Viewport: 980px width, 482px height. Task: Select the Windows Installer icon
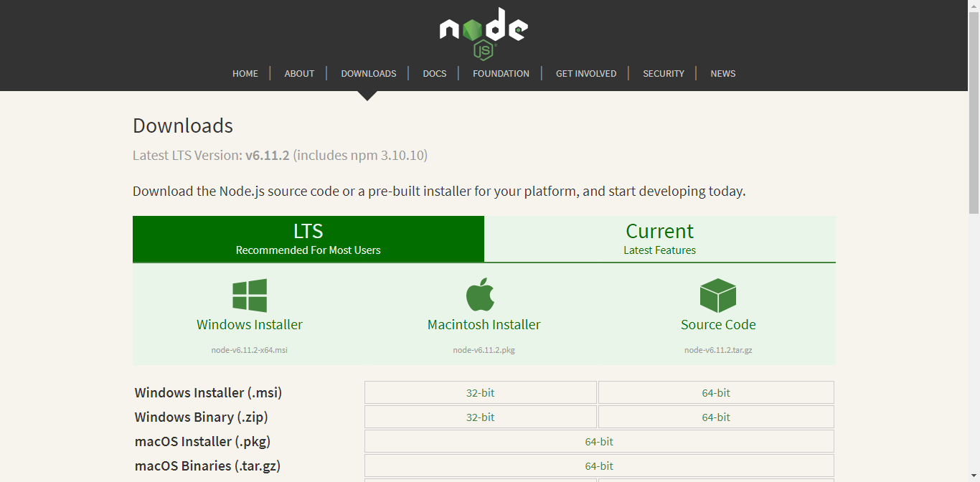pos(249,295)
